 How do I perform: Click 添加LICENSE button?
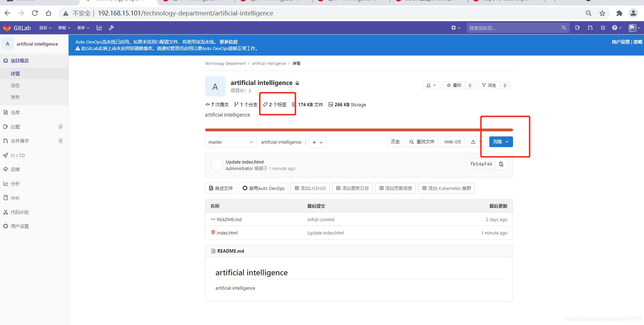tap(310, 188)
